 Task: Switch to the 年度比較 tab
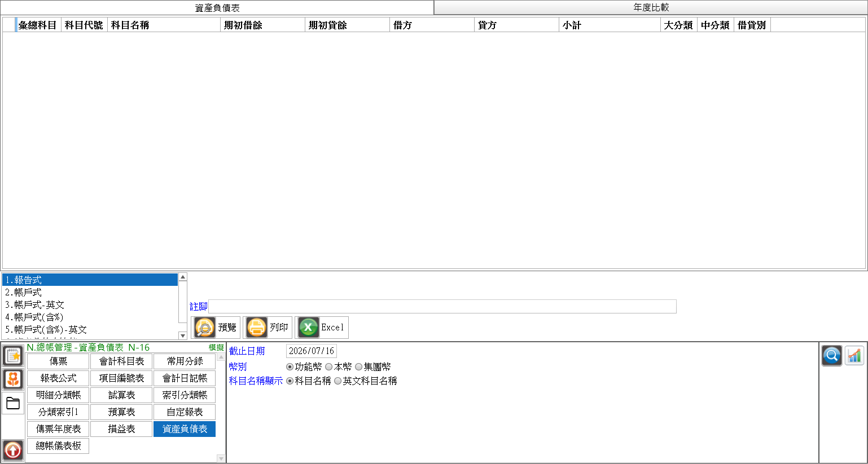[x=651, y=7]
